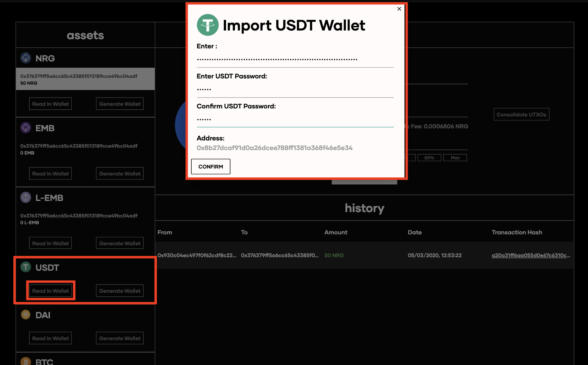Focus the Enter USDT Password field
The image size is (588, 365).
click(x=295, y=89)
